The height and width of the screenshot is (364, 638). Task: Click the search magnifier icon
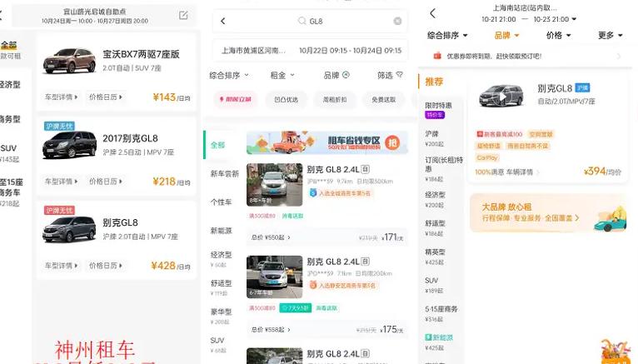(x=302, y=21)
